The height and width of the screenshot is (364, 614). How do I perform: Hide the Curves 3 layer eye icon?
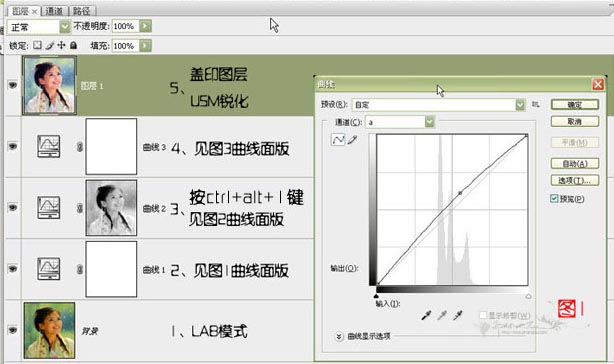[13, 146]
